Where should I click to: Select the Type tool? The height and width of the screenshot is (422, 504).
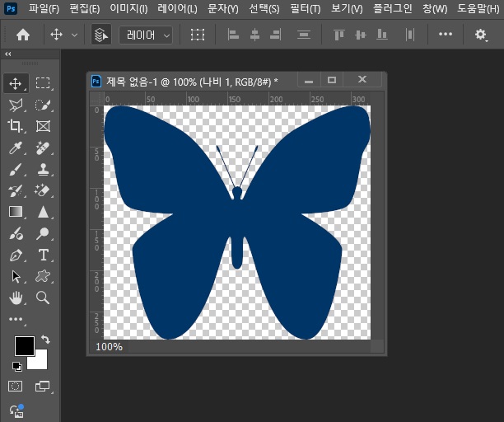43,255
